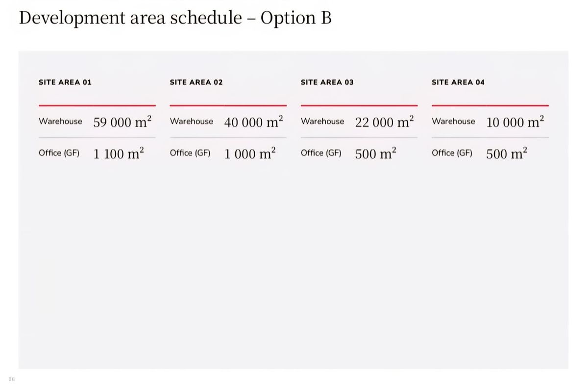Select Warehouse label under Site Area 01
Screen dimensions: 588x392
click(61, 121)
